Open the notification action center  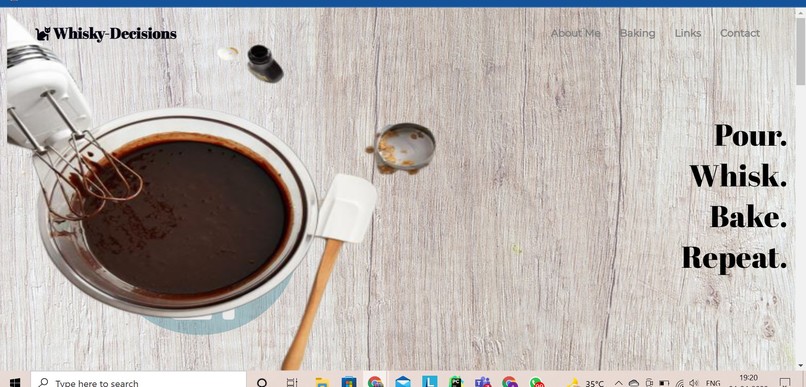[784, 382]
